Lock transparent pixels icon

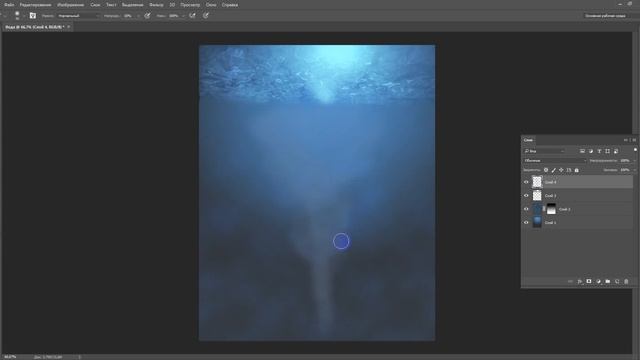[546, 170]
